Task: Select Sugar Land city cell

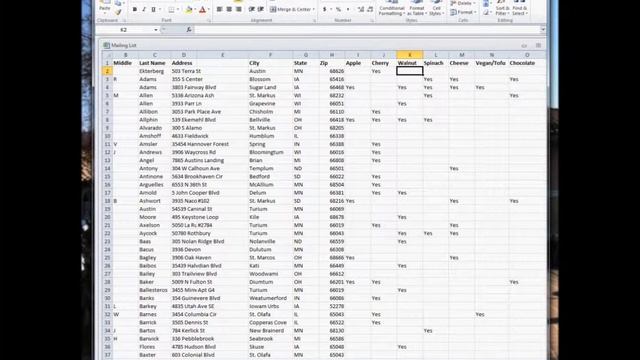Action: tap(270, 87)
